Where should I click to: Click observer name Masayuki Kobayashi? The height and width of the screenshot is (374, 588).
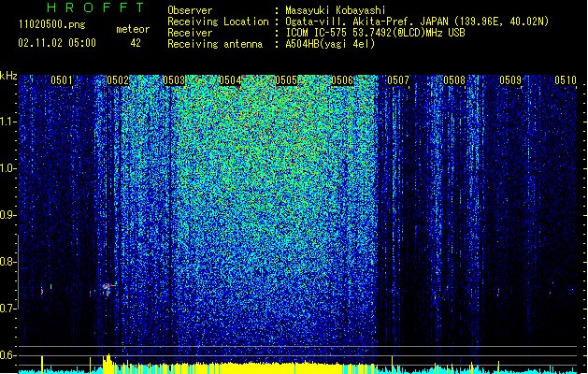pyautogui.click(x=336, y=10)
